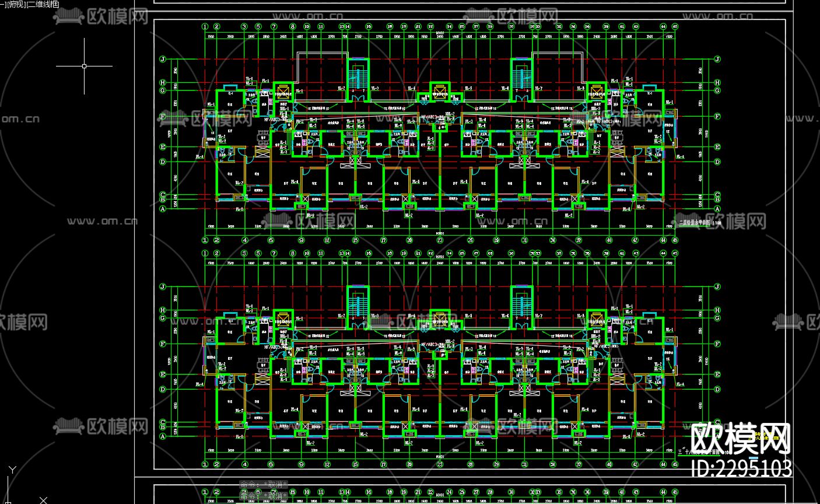
Task: Select axis bubble A right of upper plan
Action: [717, 208]
